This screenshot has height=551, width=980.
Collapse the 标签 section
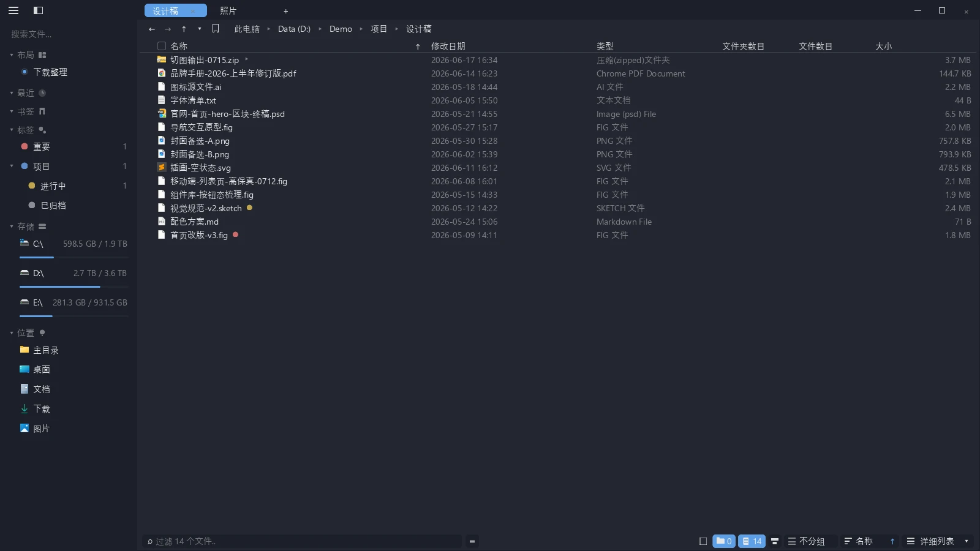(x=12, y=130)
